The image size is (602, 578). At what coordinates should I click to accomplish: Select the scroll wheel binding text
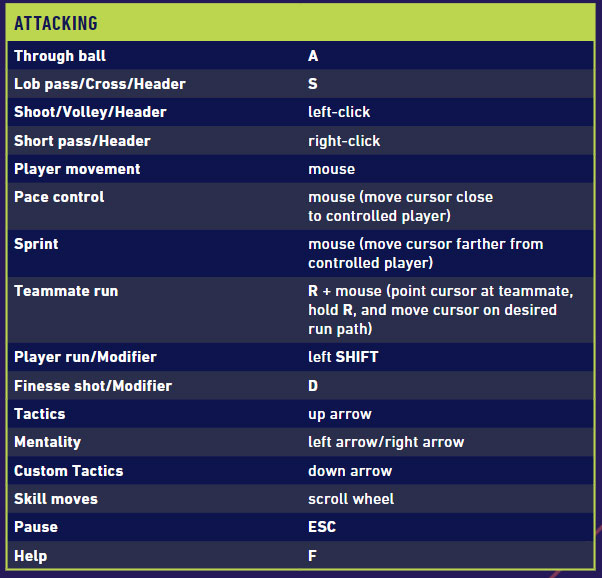pos(351,499)
